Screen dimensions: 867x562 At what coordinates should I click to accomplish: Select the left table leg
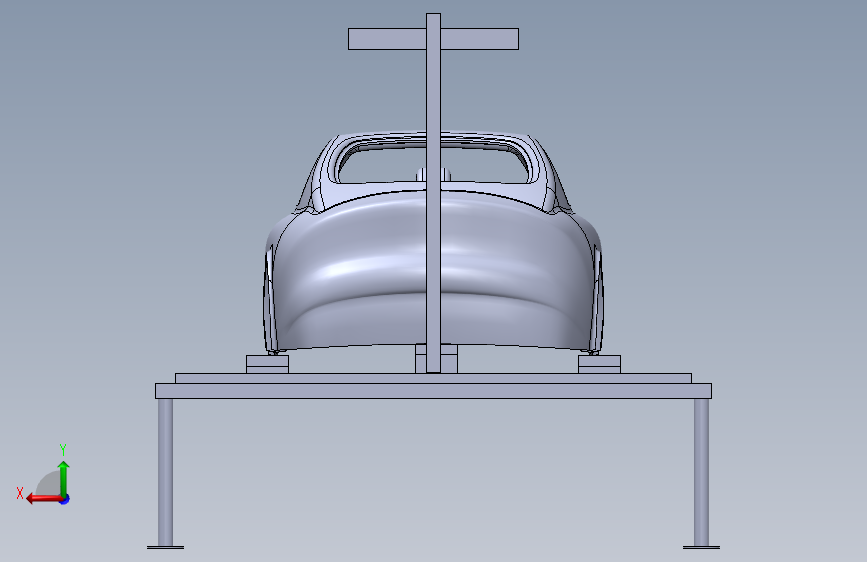(x=165, y=473)
